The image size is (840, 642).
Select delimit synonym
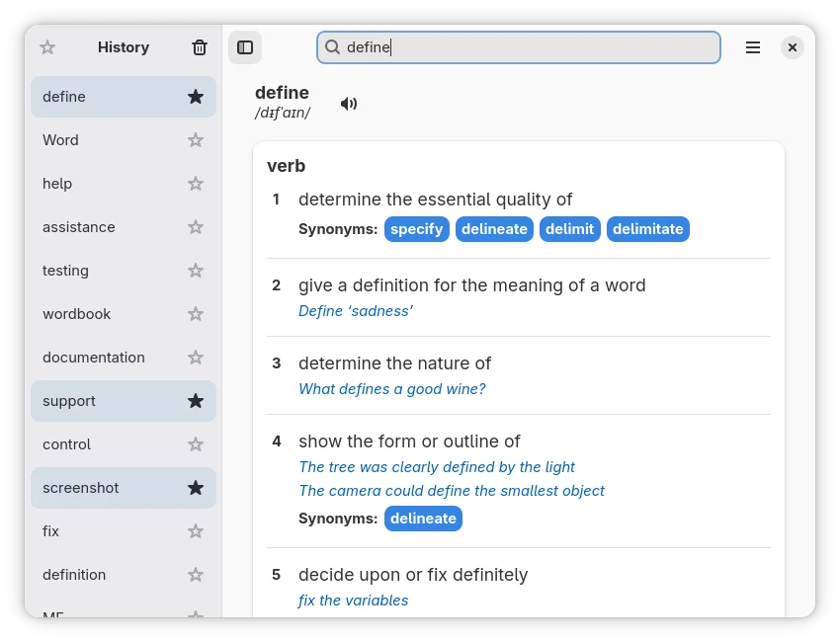click(569, 229)
